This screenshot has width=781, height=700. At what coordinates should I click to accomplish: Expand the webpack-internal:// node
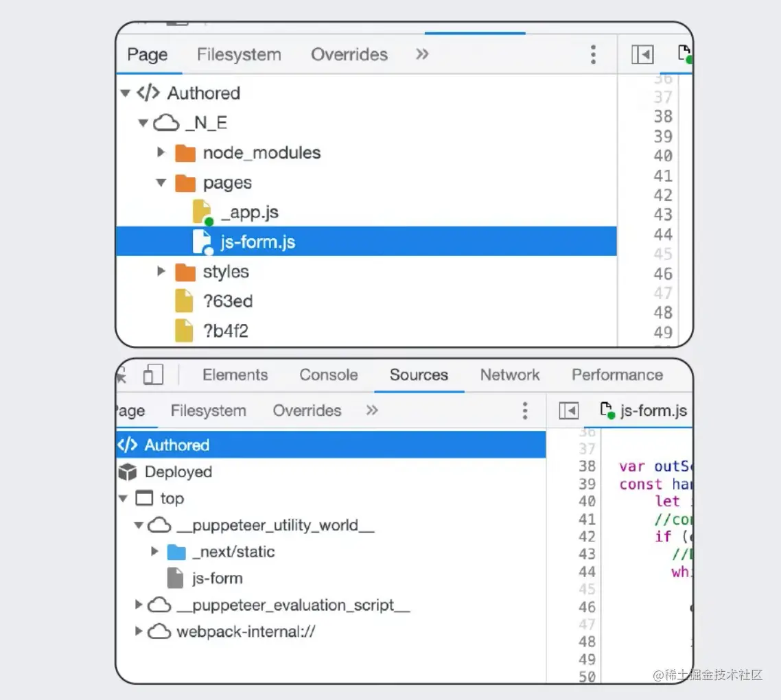tap(139, 631)
